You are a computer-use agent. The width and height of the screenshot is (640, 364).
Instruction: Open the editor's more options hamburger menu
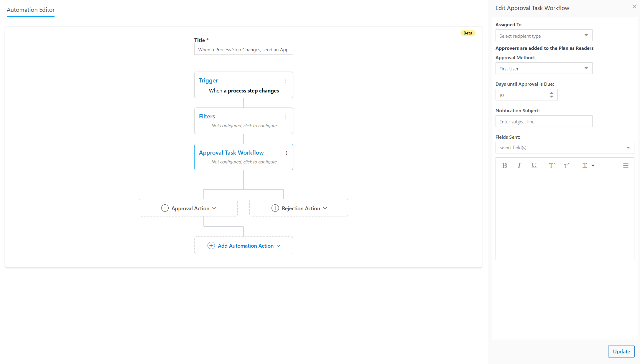click(x=626, y=166)
